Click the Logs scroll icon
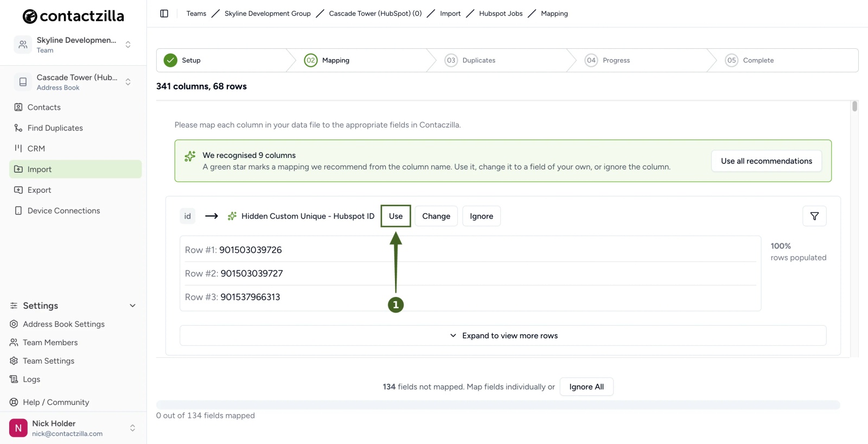Viewport: 868px width, 444px height. [14, 379]
